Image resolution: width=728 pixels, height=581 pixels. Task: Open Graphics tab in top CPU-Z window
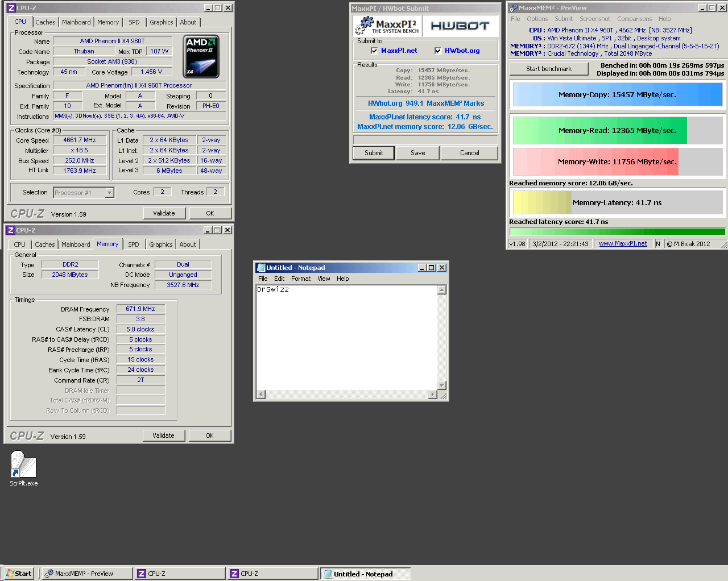tap(162, 22)
